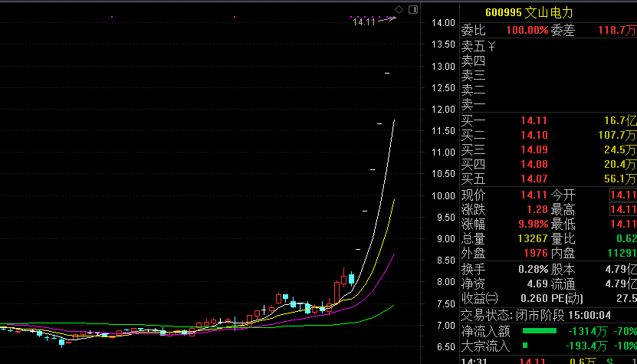This screenshot has height=364, width=637.
Task: Click the 内盘 value 11291
Action: coord(622,253)
